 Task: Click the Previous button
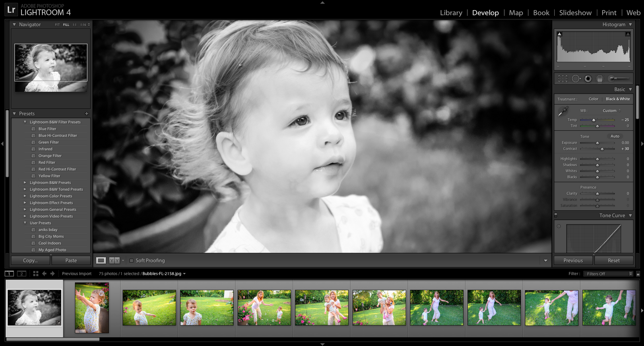click(573, 261)
